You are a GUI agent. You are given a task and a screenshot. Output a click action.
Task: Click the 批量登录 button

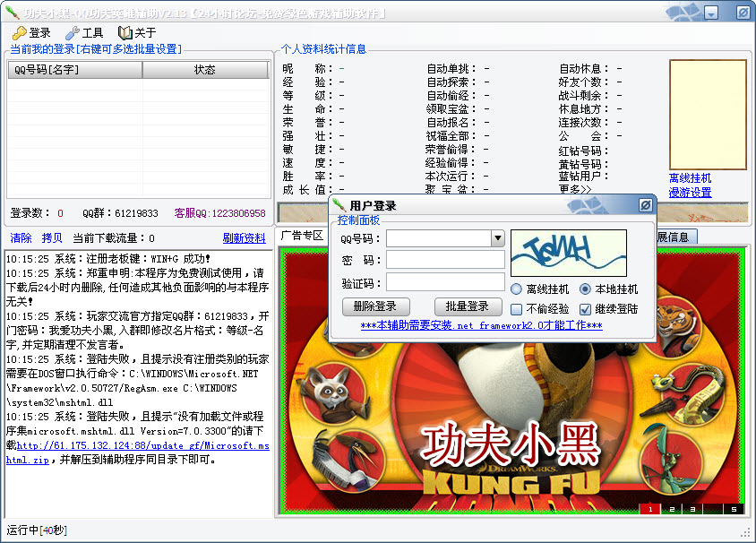point(468,306)
